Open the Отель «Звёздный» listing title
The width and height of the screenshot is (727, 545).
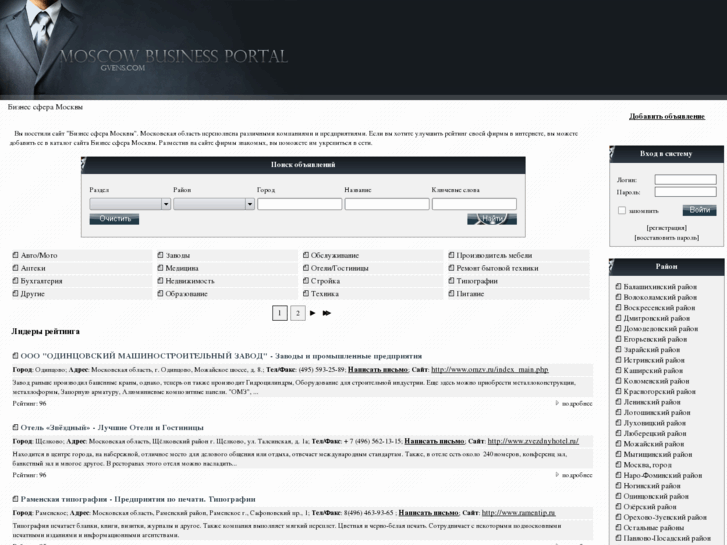pos(112,428)
